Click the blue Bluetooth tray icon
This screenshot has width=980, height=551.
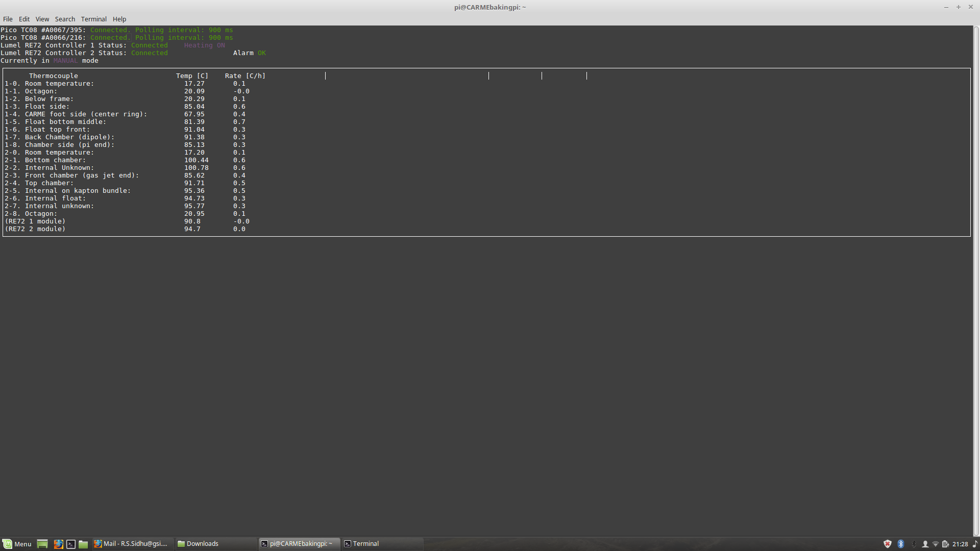click(901, 544)
